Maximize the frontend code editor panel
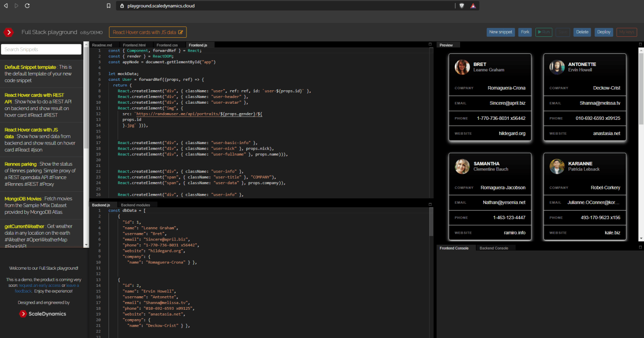 coord(430,44)
